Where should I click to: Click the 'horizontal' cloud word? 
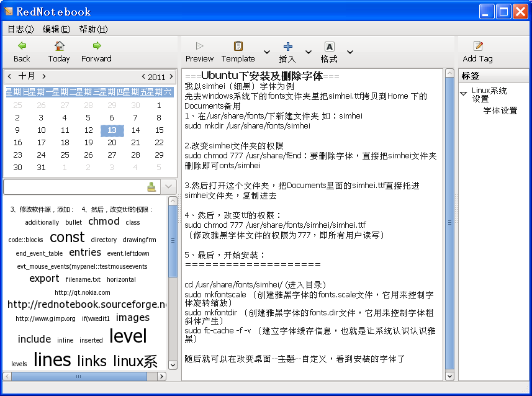pyautogui.click(x=121, y=279)
